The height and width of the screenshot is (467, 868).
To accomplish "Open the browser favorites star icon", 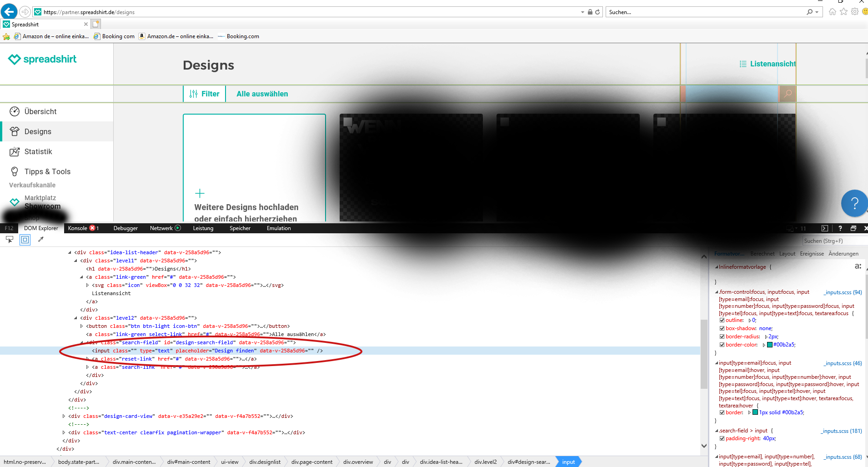I will 843,12.
